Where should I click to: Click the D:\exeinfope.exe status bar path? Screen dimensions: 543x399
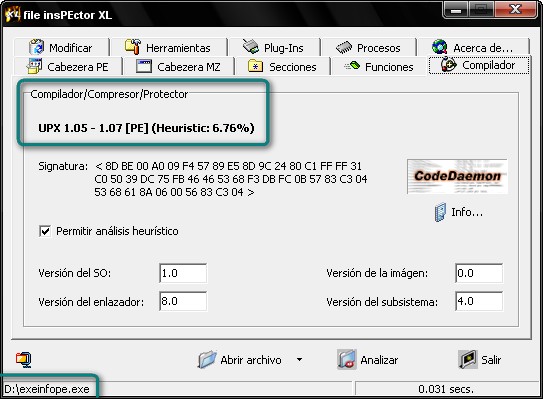[x=47, y=389]
